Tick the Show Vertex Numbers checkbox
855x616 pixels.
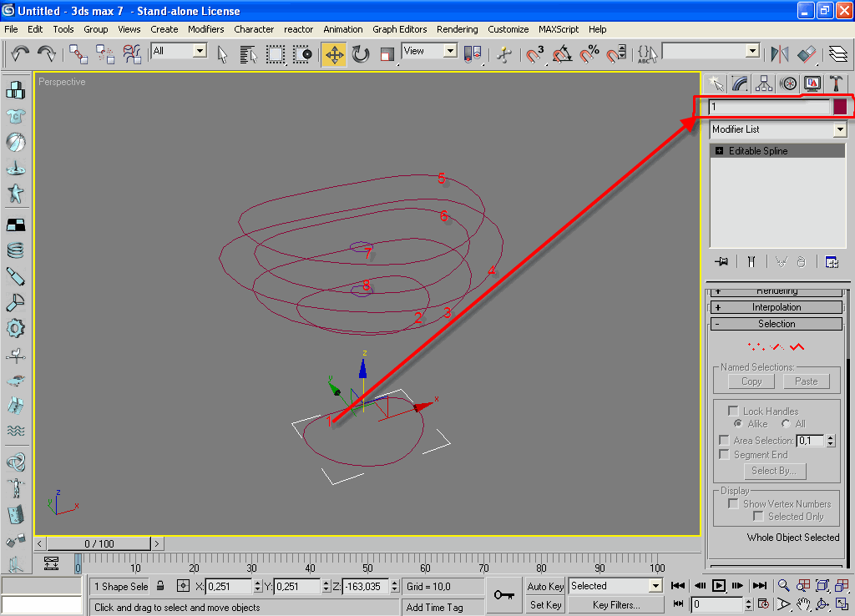(733, 503)
